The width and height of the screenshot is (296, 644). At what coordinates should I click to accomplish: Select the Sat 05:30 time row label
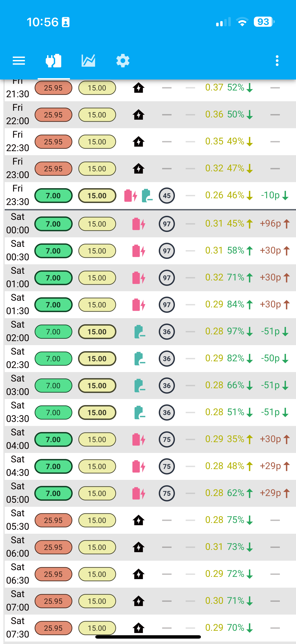(17, 520)
